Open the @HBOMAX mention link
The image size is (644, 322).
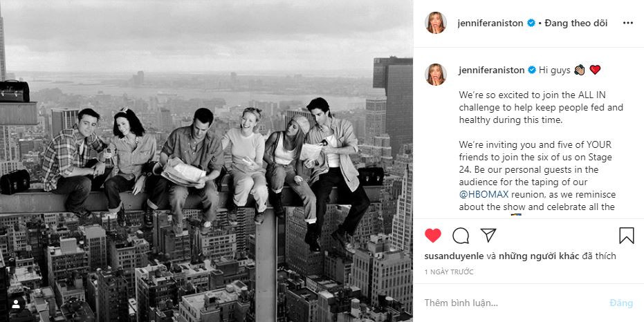(482, 194)
